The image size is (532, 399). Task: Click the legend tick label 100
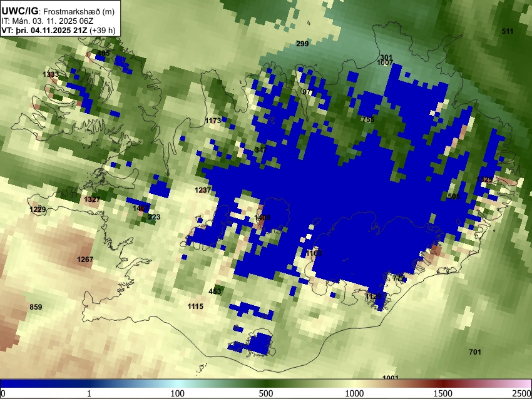(x=178, y=393)
